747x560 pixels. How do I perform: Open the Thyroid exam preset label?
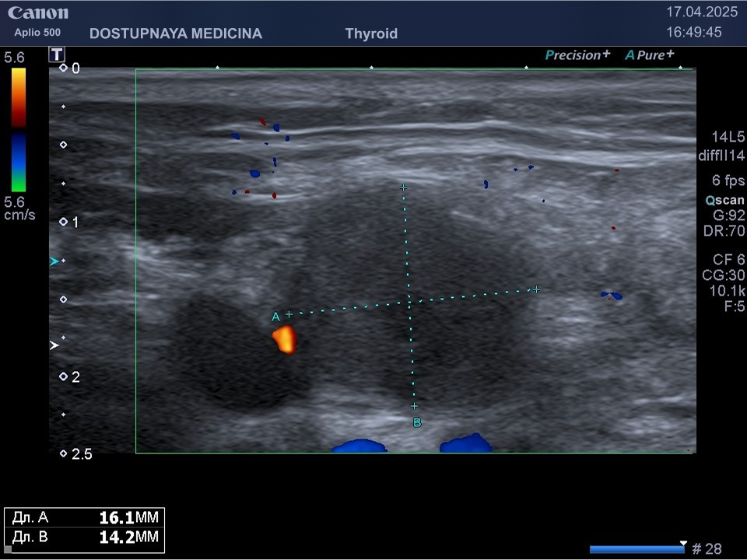click(371, 33)
